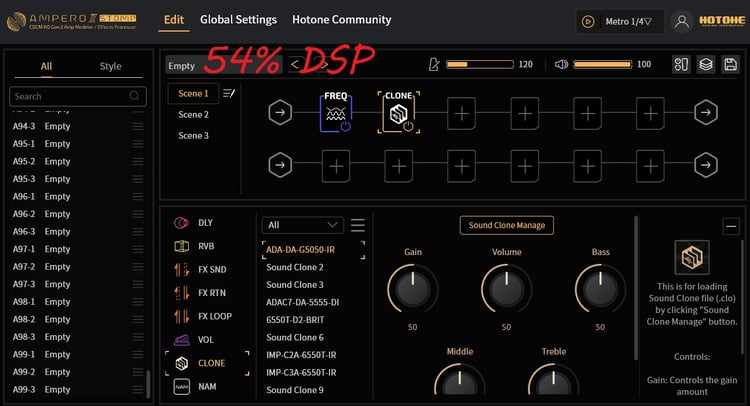This screenshot has height=406, width=750.
Task: Go to previous patch with left arrow
Action: click(x=295, y=64)
